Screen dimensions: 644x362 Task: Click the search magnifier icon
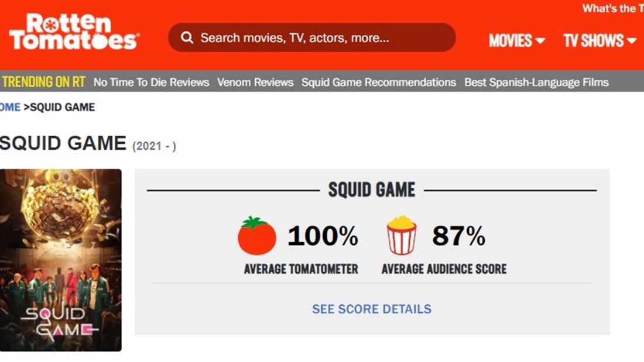[x=187, y=38]
